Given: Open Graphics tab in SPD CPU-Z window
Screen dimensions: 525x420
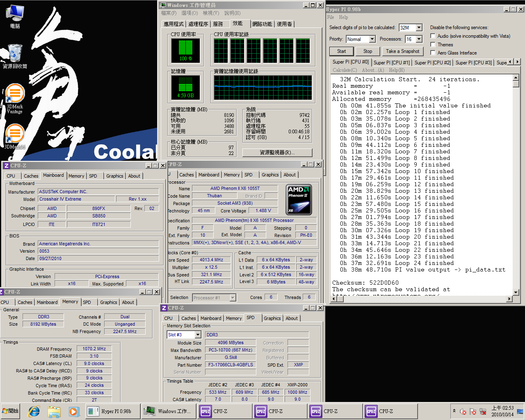Looking at the screenshot, I should pos(272,318).
